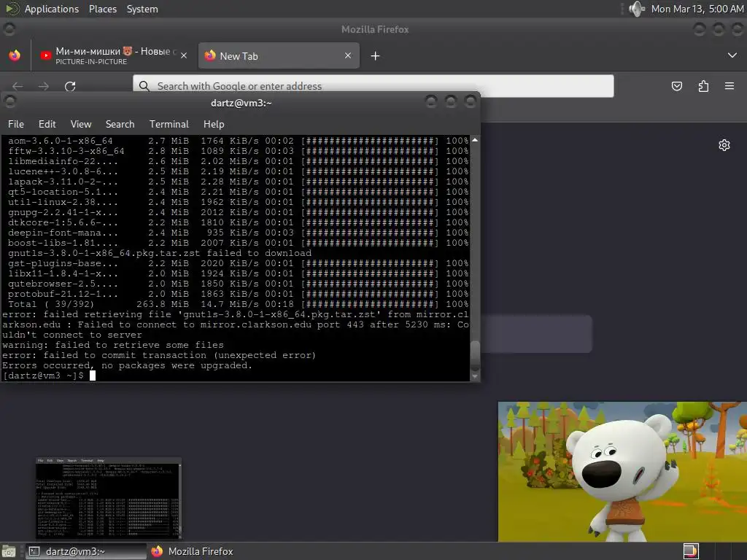Screen dimensions: 747x560
Task: Close the Ми-ми-мишки tab
Action: 184,55
